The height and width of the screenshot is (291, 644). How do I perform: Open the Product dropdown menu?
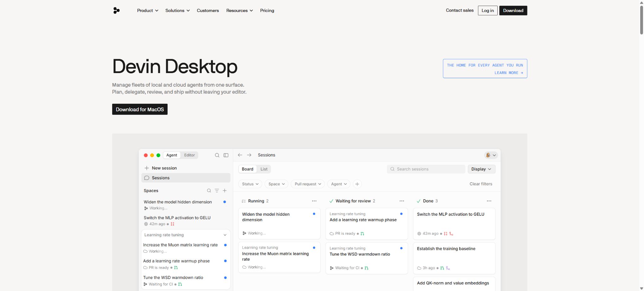(148, 10)
